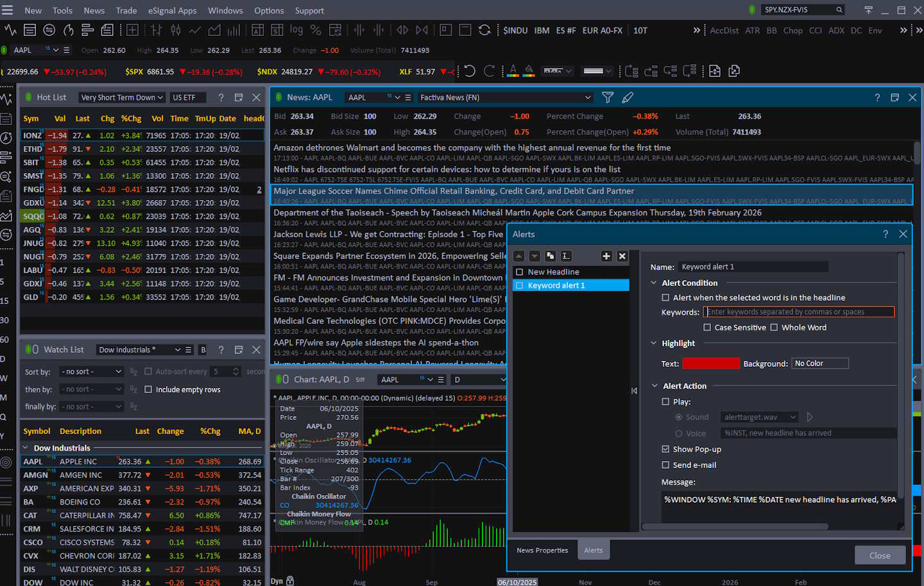Toggle log scale toolbar icon
This screenshot has height=586, width=924.
[296, 30]
